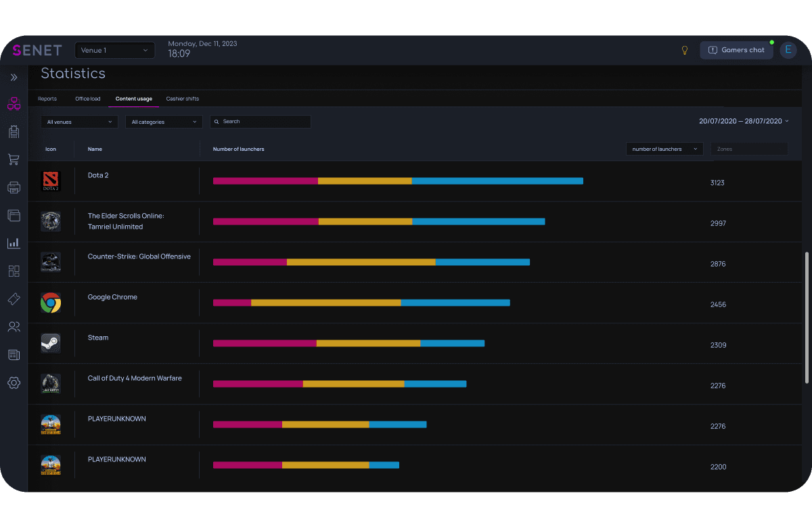Click the Google Chrome yellow bar segment

point(326,302)
